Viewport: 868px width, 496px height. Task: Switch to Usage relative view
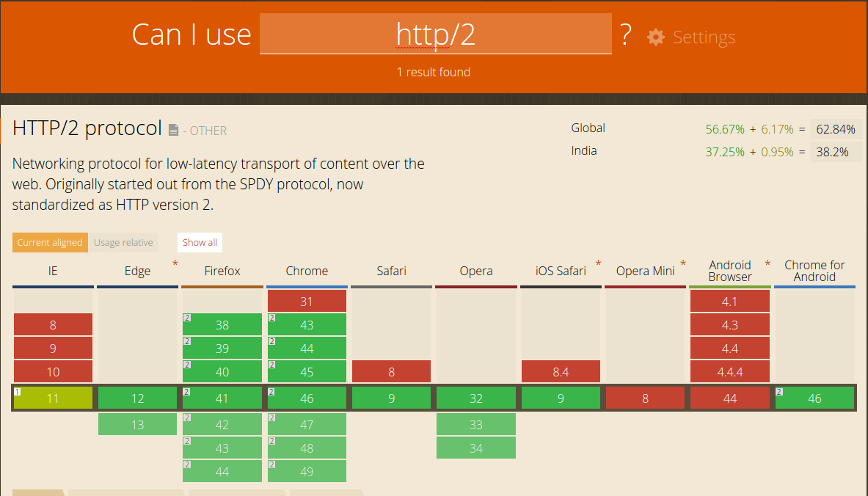pyautogui.click(x=123, y=242)
